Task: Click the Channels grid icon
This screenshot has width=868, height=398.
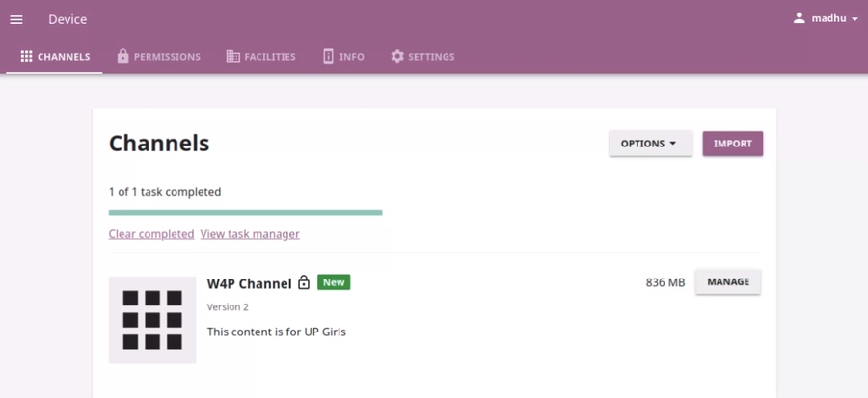Action: click(x=27, y=57)
